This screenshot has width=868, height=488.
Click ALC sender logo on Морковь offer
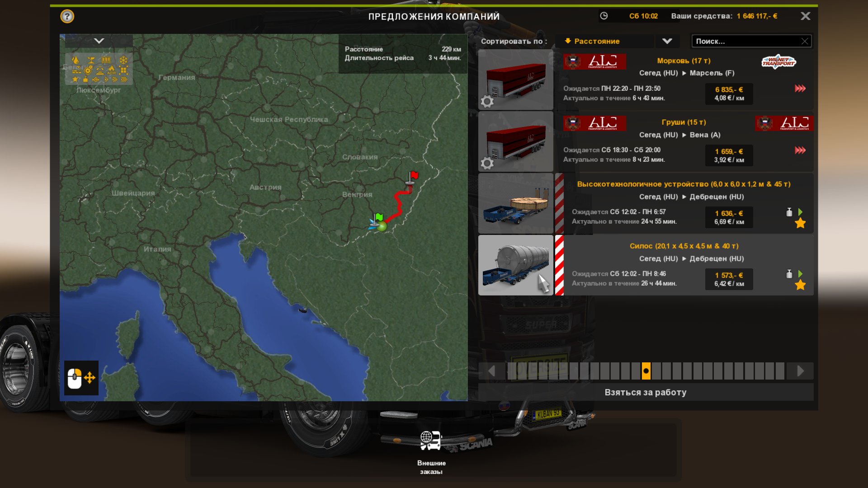(594, 61)
